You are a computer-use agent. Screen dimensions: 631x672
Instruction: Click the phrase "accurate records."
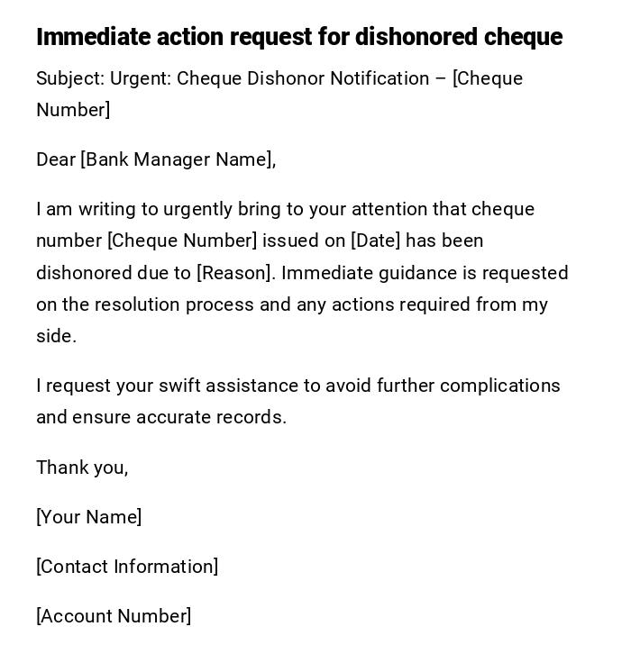point(211,417)
